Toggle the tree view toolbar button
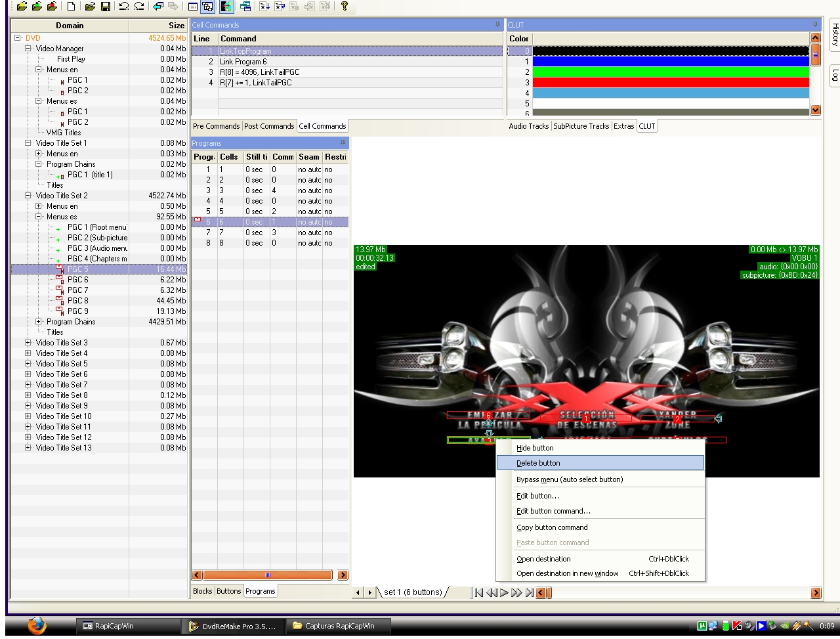Viewport: 840px width, 639px height. coord(208,7)
